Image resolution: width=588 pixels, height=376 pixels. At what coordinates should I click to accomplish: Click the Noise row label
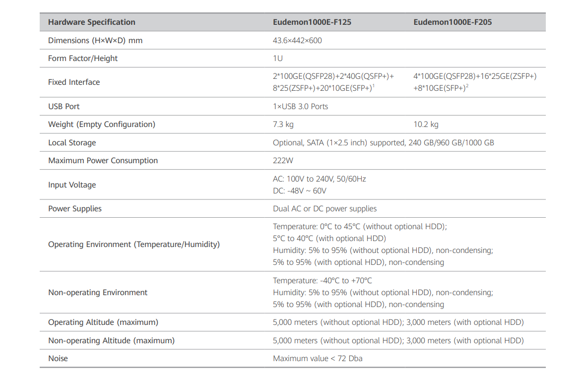(x=58, y=359)
